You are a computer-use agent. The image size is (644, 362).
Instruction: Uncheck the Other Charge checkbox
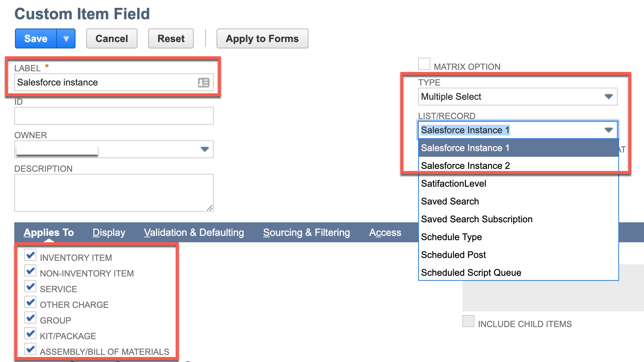point(30,302)
